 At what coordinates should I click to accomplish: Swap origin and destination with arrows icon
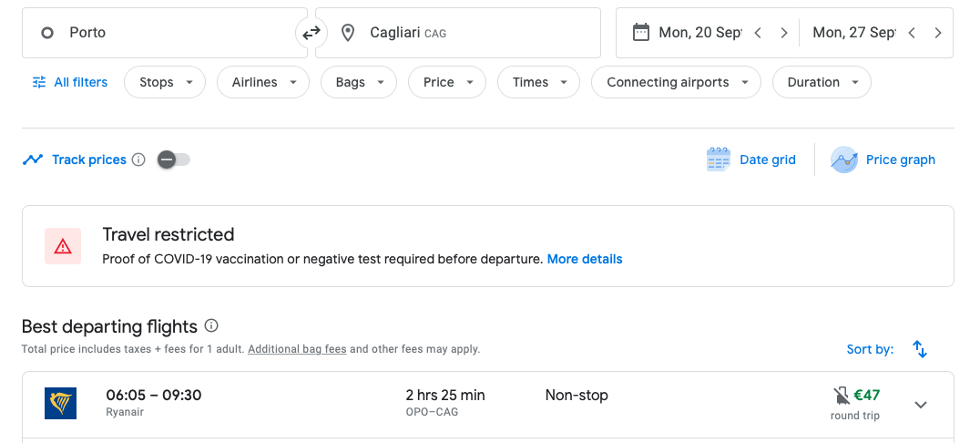click(x=311, y=33)
